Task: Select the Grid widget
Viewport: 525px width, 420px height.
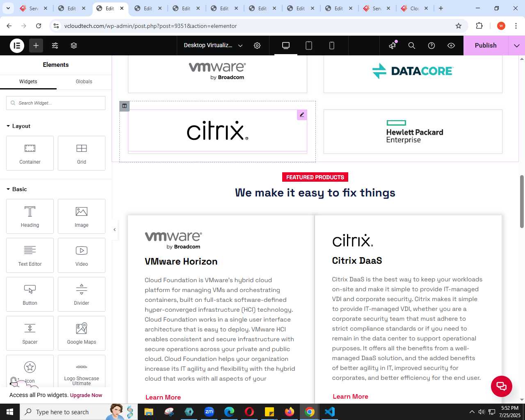Action: [x=82, y=153]
